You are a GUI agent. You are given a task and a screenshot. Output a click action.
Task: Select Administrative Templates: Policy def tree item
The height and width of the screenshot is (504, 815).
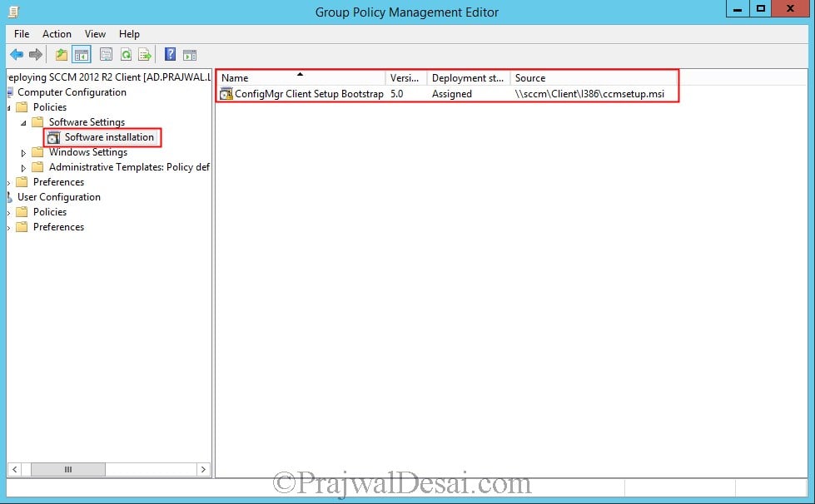tap(129, 167)
